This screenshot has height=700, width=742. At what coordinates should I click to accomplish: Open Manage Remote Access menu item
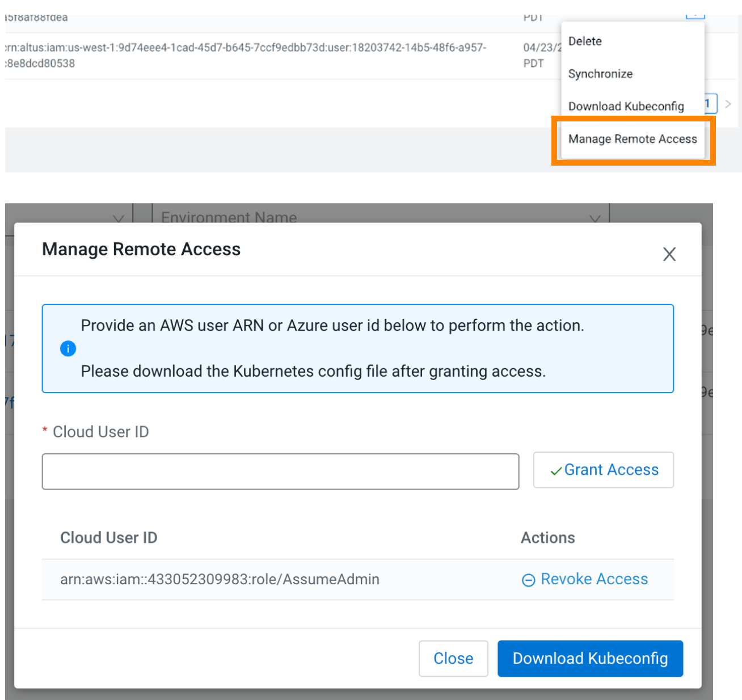coord(633,139)
